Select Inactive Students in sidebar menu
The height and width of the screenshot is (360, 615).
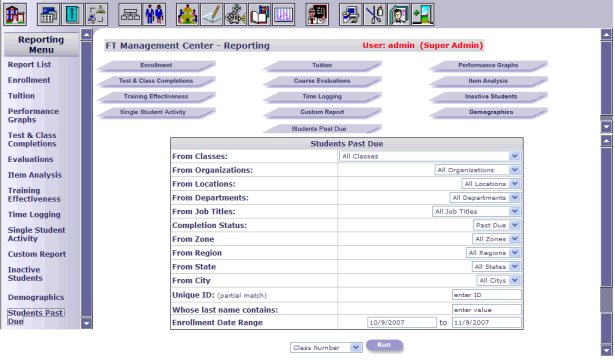(25, 274)
